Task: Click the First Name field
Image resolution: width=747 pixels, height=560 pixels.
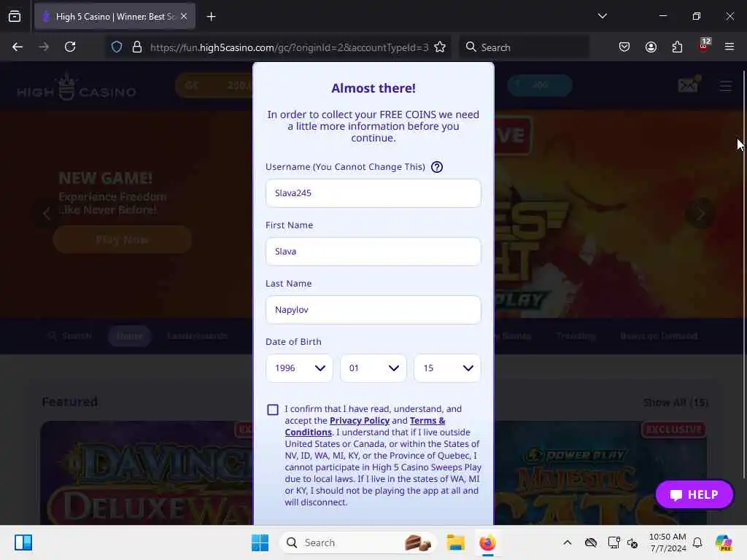Action: [x=373, y=252]
